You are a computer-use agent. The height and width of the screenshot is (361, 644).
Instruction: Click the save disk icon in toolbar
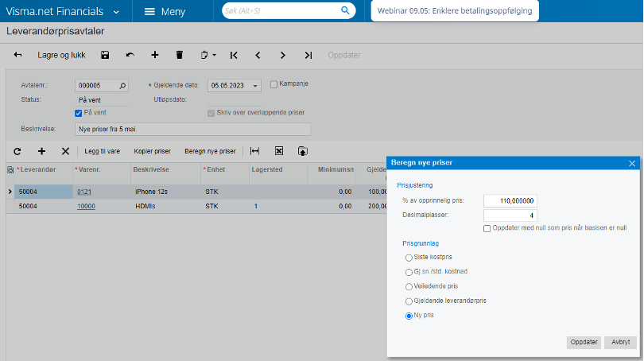[x=105, y=55]
